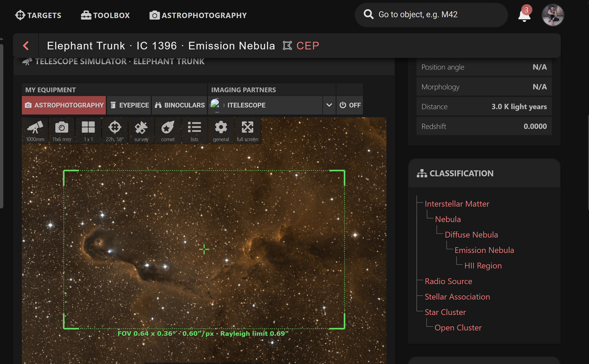
Task: Click the Stellar Association classification
Action: point(457,297)
